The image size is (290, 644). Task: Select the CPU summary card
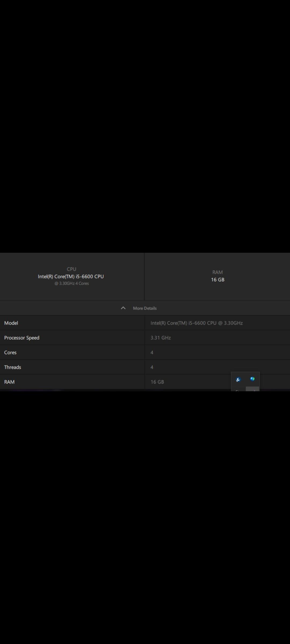click(x=72, y=276)
